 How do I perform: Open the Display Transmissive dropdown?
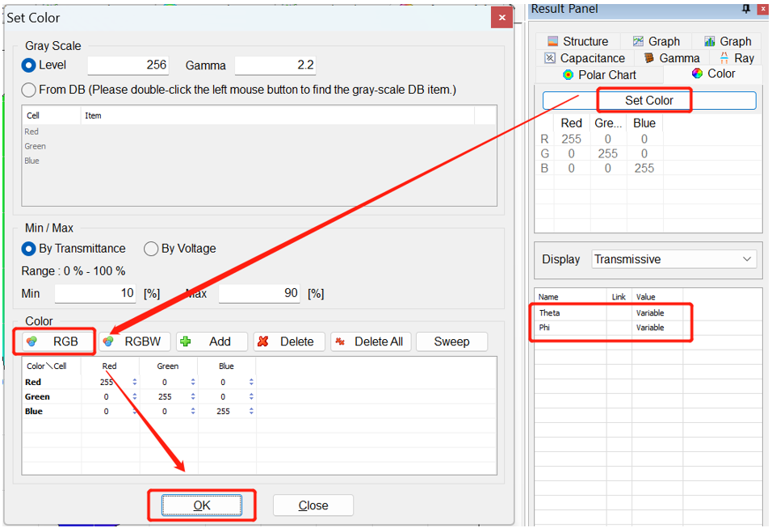[673, 259]
